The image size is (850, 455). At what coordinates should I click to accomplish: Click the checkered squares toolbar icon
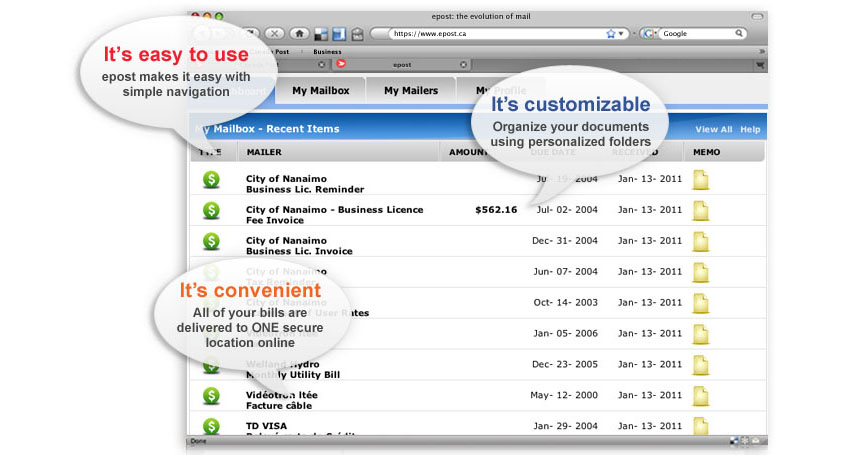pos(321,34)
